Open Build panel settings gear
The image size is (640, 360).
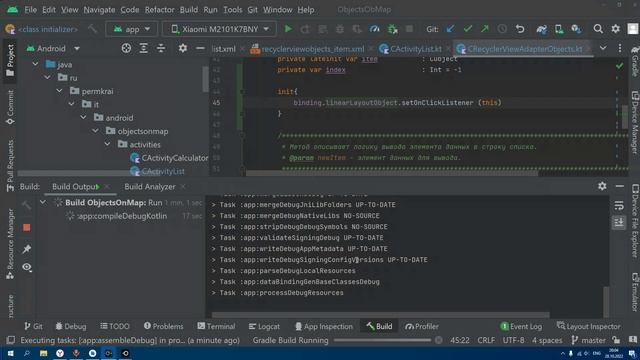point(602,186)
